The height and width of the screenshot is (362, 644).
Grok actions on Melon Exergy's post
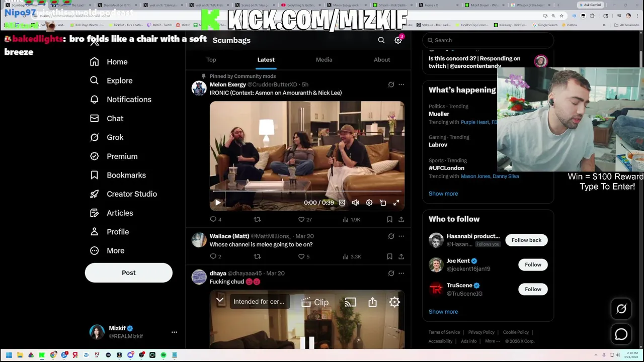[x=391, y=84]
